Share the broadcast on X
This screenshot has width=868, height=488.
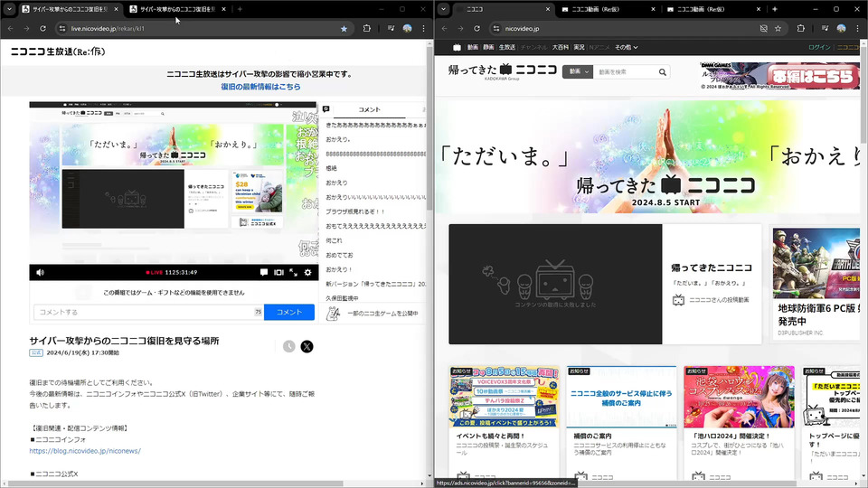point(307,346)
